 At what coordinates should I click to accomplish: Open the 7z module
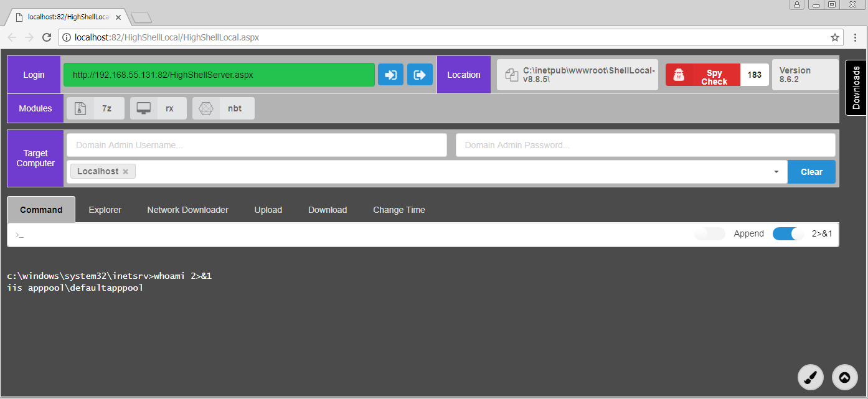[x=95, y=108]
